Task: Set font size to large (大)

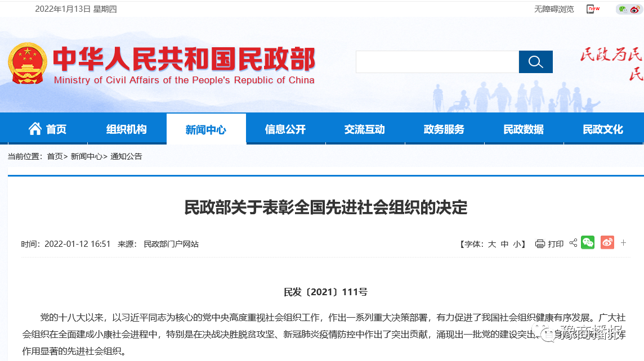Action: 491,244
